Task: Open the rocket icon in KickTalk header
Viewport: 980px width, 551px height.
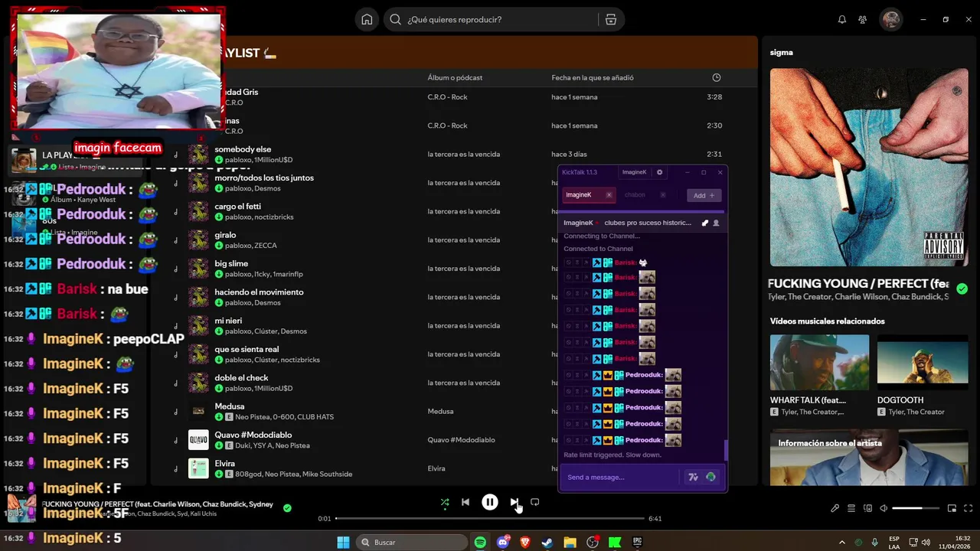Action: [x=704, y=223]
